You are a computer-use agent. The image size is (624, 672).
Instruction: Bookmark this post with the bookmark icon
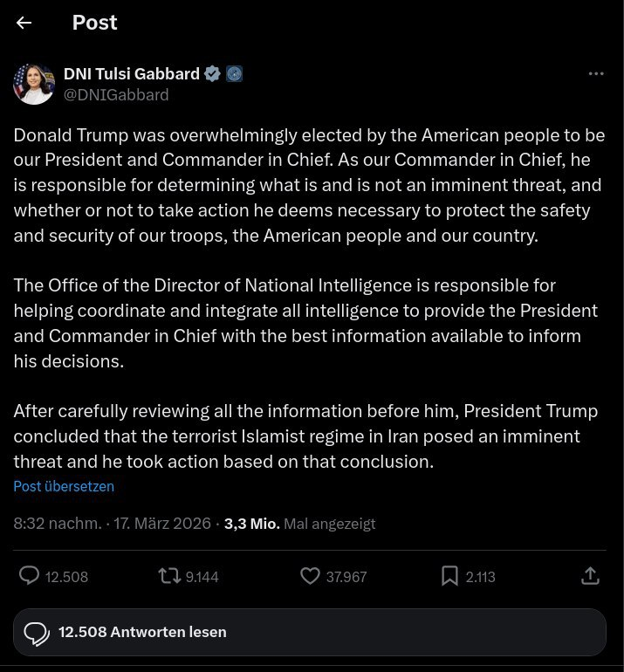coord(449,576)
